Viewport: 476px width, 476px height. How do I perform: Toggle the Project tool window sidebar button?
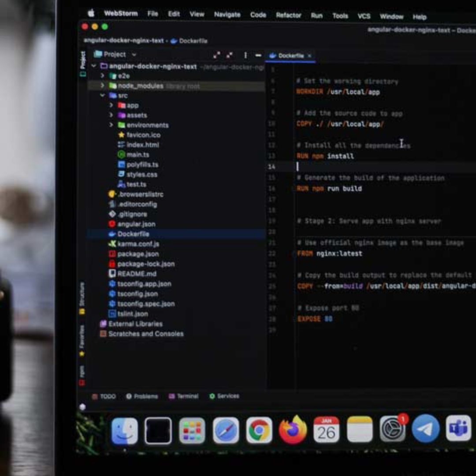point(82,63)
